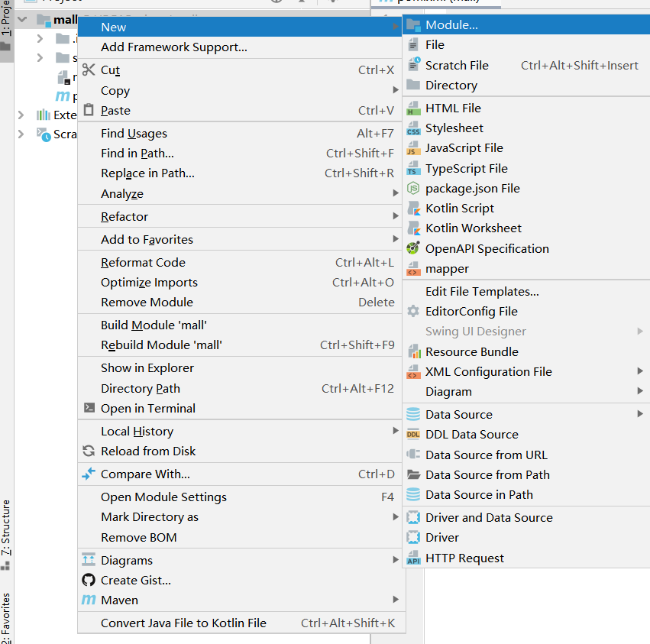Click the Resource Bundle icon

pyautogui.click(x=414, y=351)
